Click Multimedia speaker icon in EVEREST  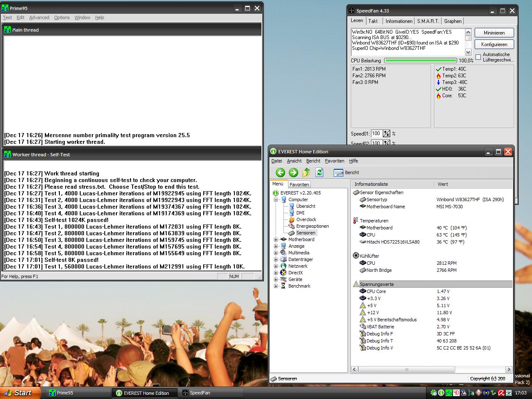pos(283,253)
